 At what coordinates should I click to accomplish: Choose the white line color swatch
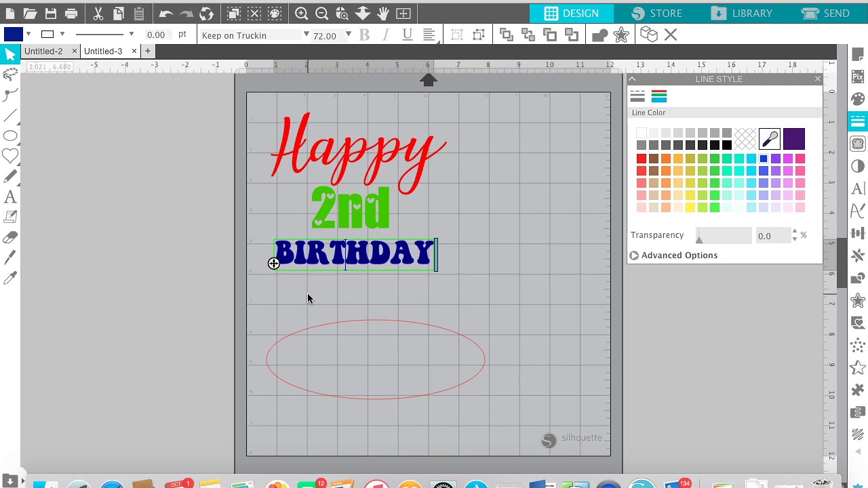point(642,133)
